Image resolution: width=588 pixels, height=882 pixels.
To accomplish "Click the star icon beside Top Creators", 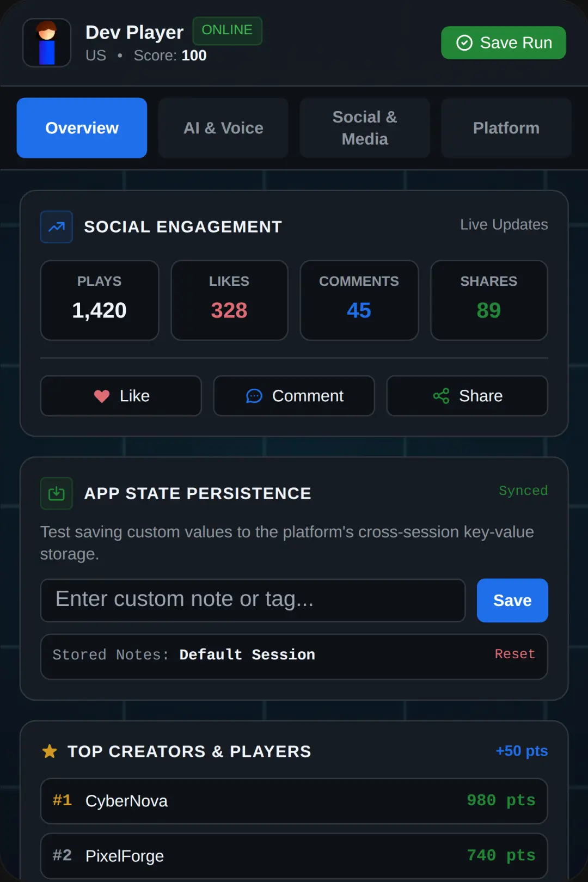I will coord(50,751).
